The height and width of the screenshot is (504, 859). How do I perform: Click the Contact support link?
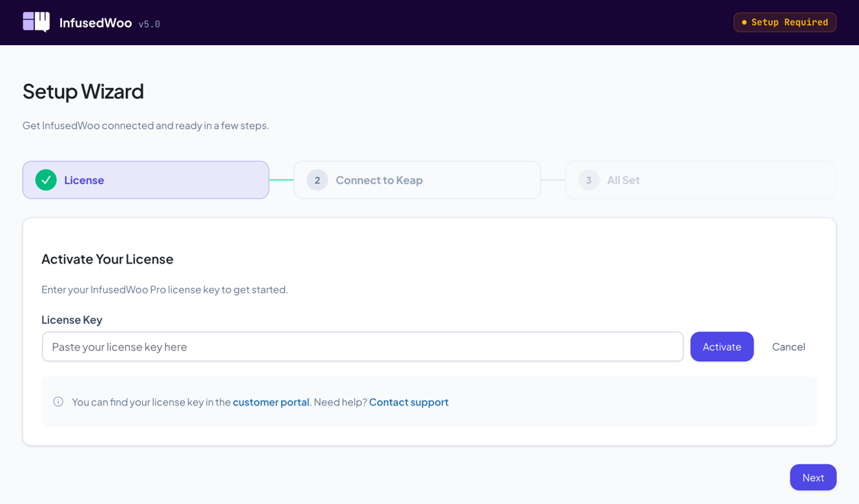click(x=409, y=401)
